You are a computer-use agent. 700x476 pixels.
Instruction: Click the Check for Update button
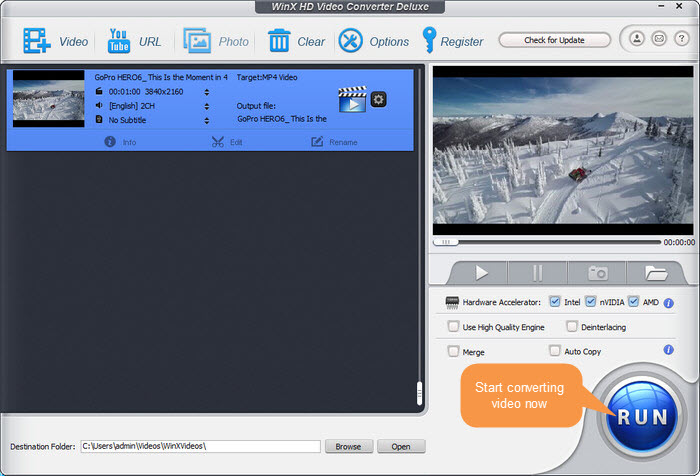(x=554, y=40)
